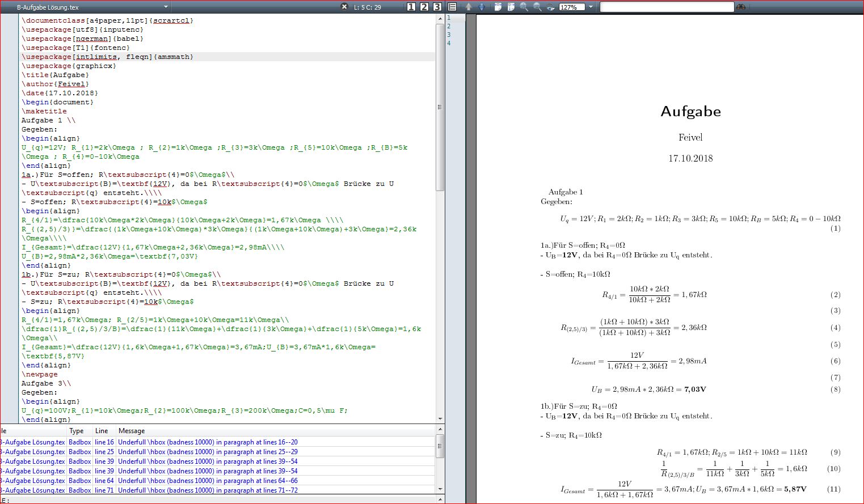Click the Underfull hbox message for lines 71--72

(x=208, y=490)
